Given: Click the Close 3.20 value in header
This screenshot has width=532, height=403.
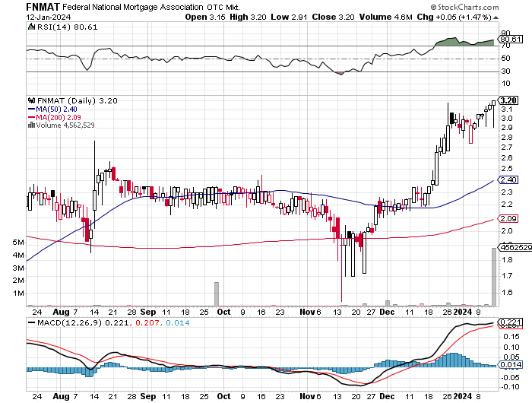Looking at the screenshot, I should coord(333,17).
